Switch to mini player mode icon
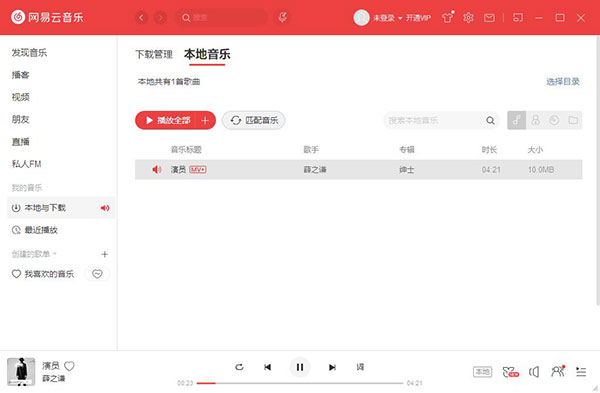This screenshot has height=393, width=600. [518, 18]
